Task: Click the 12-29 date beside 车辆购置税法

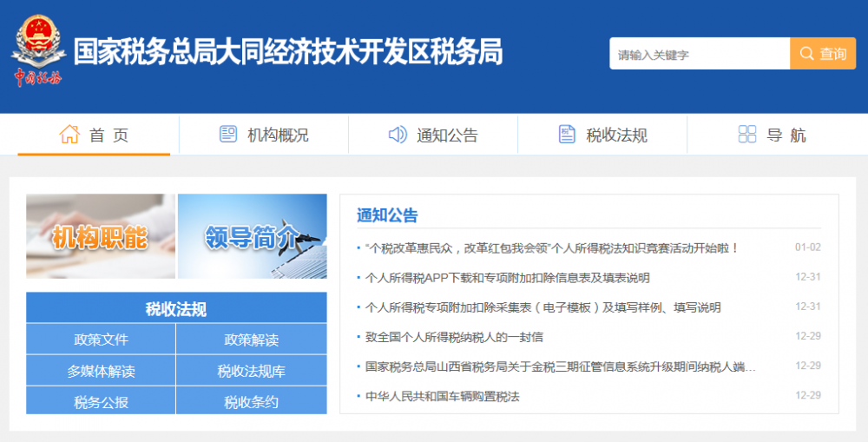Action: pos(807,395)
